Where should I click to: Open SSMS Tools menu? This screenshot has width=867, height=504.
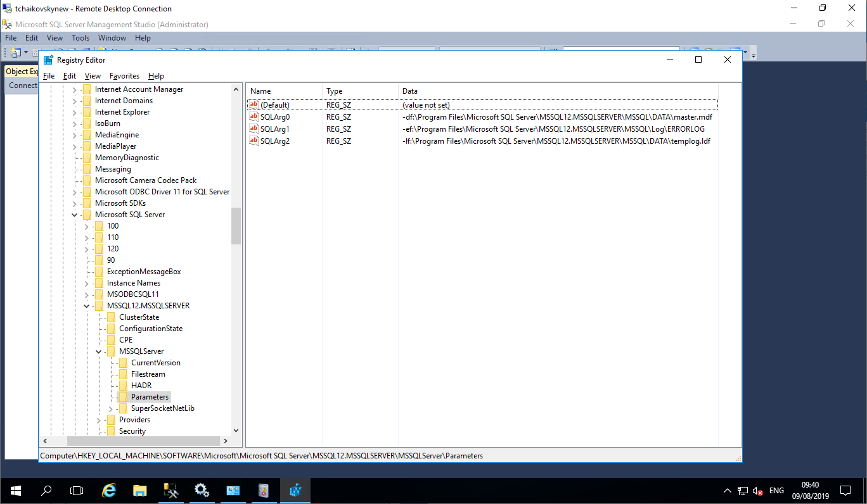(x=80, y=38)
